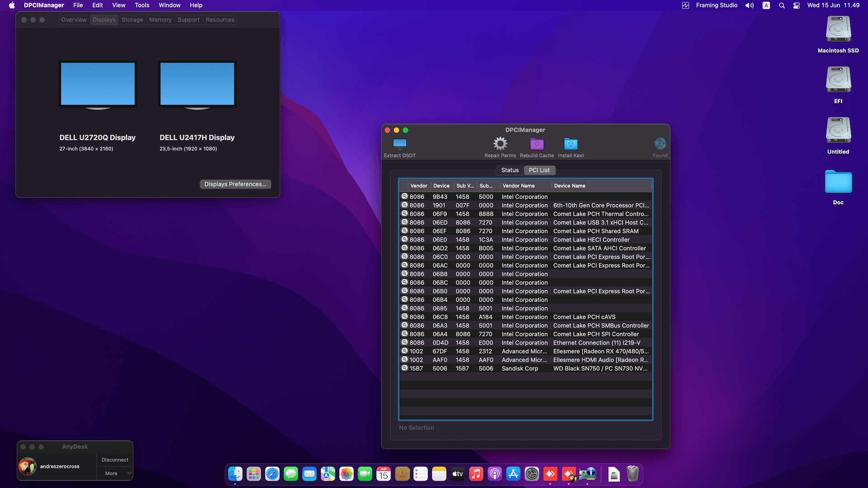Click magnifier icon for Ethernet Connection I219-V row
This screenshot has width=868, height=488.
point(405,343)
